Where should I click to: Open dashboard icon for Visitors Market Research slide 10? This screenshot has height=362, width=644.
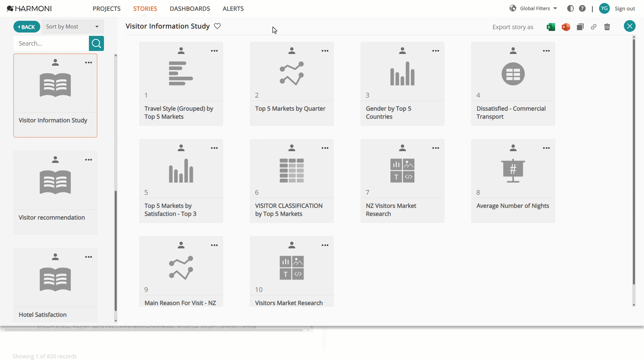292,268
